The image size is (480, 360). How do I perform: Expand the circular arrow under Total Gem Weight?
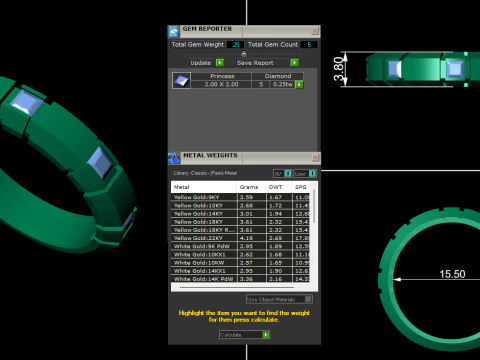coord(244,54)
